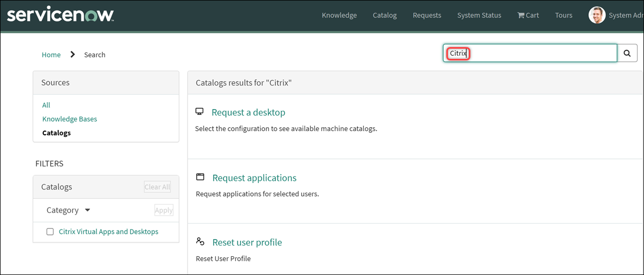The width and height of the screenshot is (644, 275).
Task: Expand the Category filter dropdown arrow
Action: click(x=87, y=210)
